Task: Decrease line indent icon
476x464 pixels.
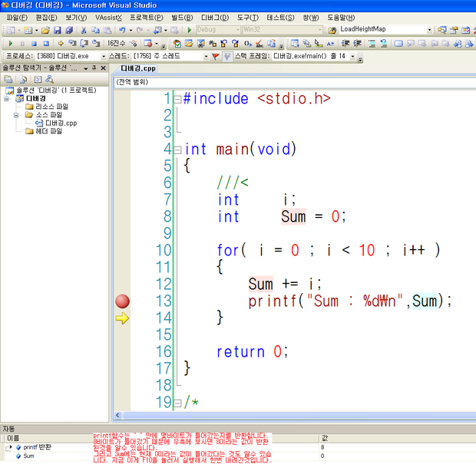Action: pos(345,44)
